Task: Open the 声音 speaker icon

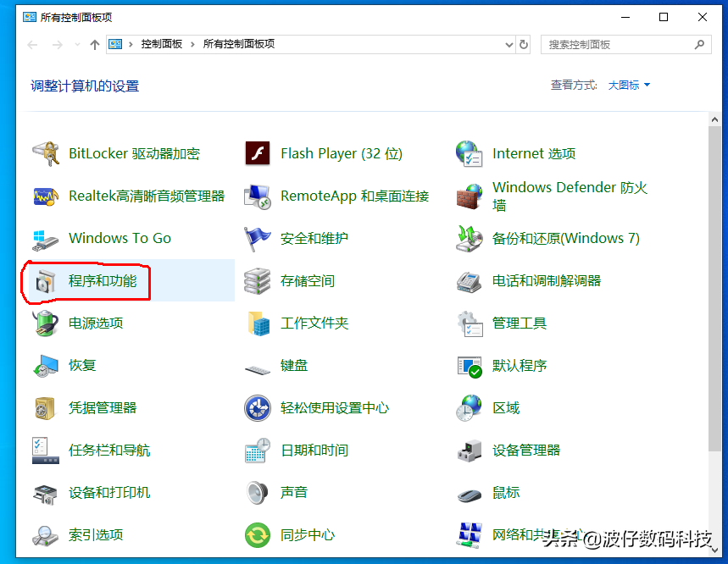Action: (257, 493)
